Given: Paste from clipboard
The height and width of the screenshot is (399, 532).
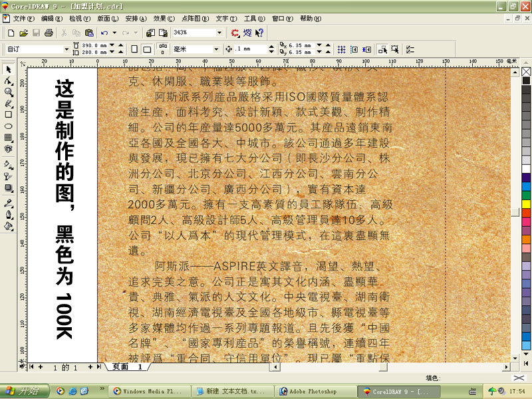Looking at the screenshot, I should pos(89,33).
